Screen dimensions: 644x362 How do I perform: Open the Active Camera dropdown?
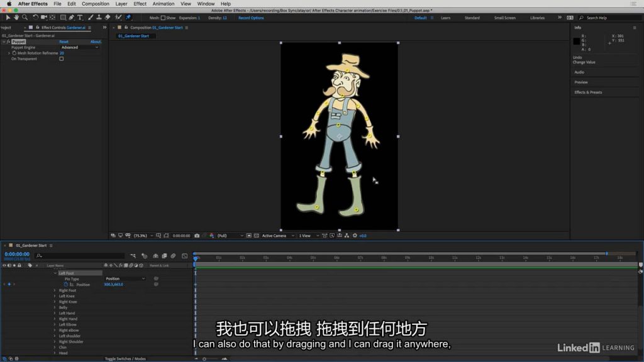[278, 236]
